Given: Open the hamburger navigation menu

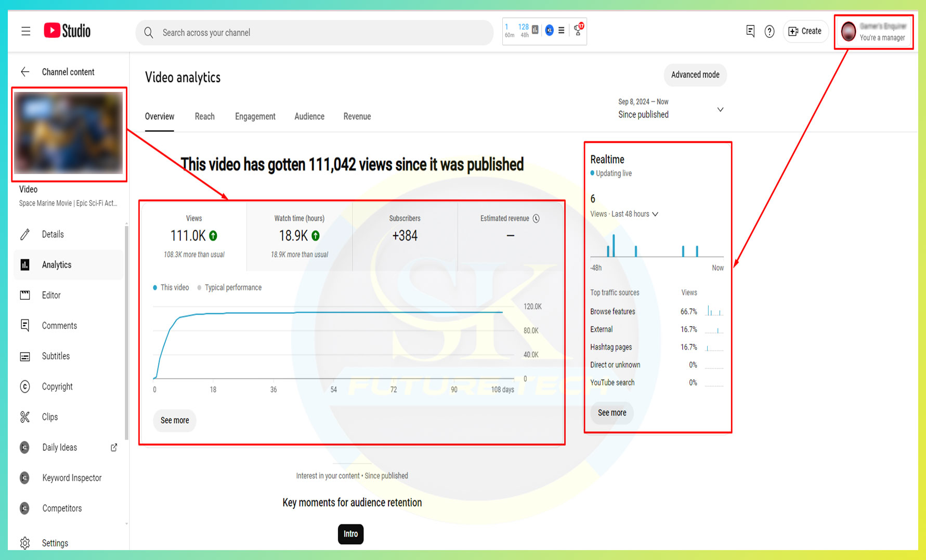Looking at the screenshot, I should [25, 31].
